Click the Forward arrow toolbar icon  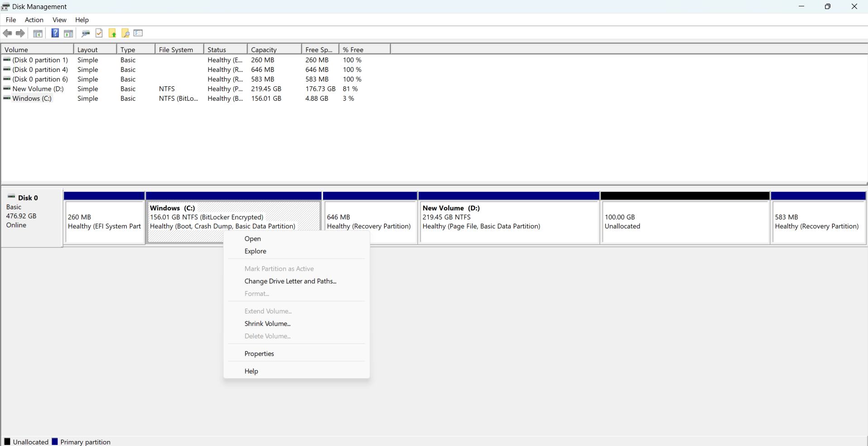[x=20, y=33]
